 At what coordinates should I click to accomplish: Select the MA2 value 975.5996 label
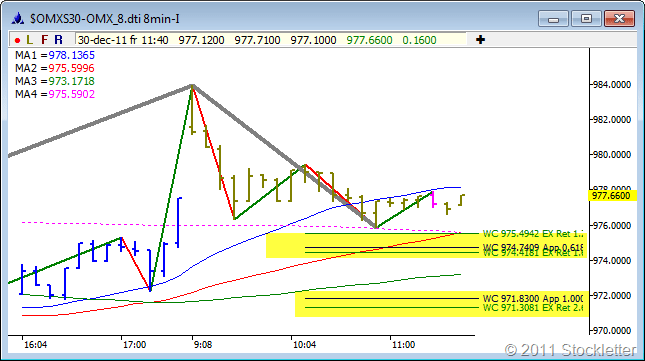(72, 68)
